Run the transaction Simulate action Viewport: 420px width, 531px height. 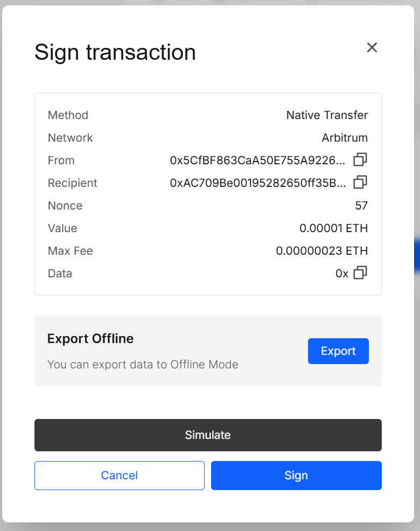point(208,435)
